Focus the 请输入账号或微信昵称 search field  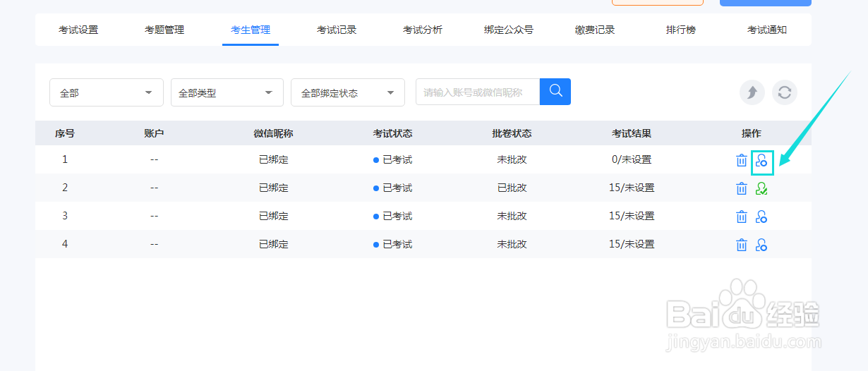point(478,92)
